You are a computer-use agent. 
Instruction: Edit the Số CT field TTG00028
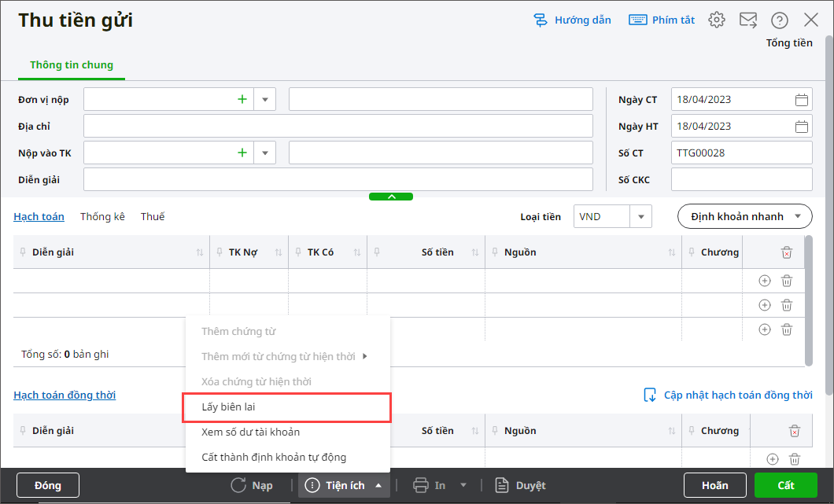tap(741, 153)
